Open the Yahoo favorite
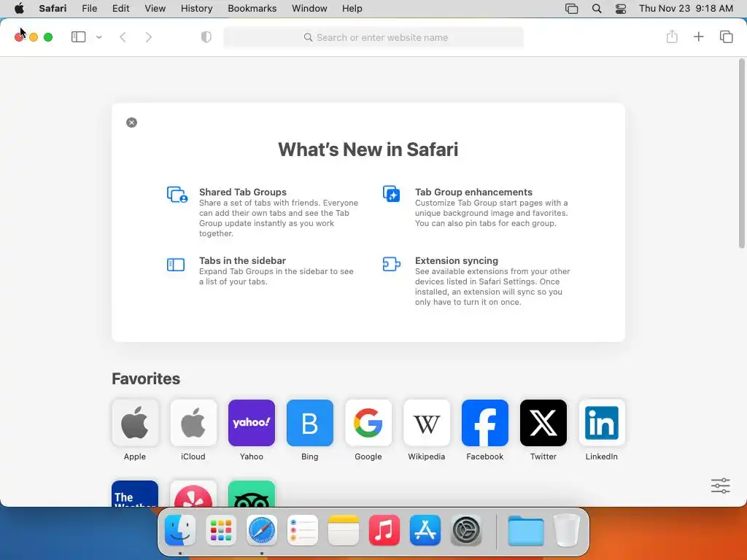The height and width of the screenshot is (560, 747). pos(252,423)
